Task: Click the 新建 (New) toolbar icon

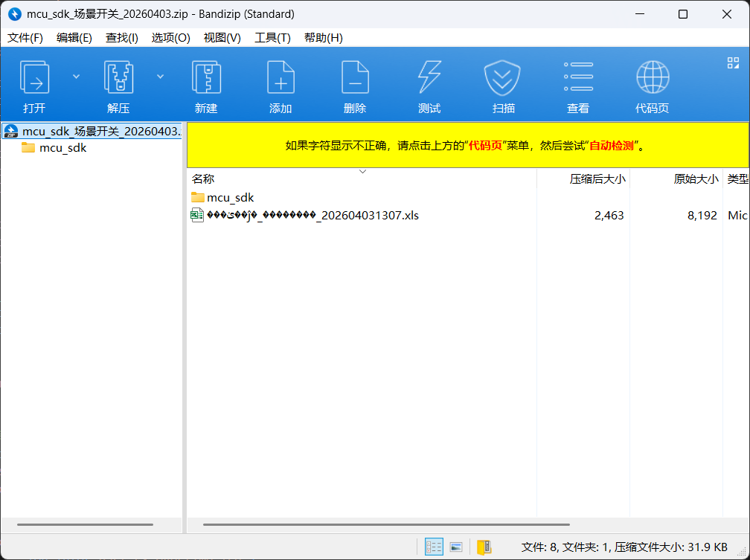Action: 206,77
